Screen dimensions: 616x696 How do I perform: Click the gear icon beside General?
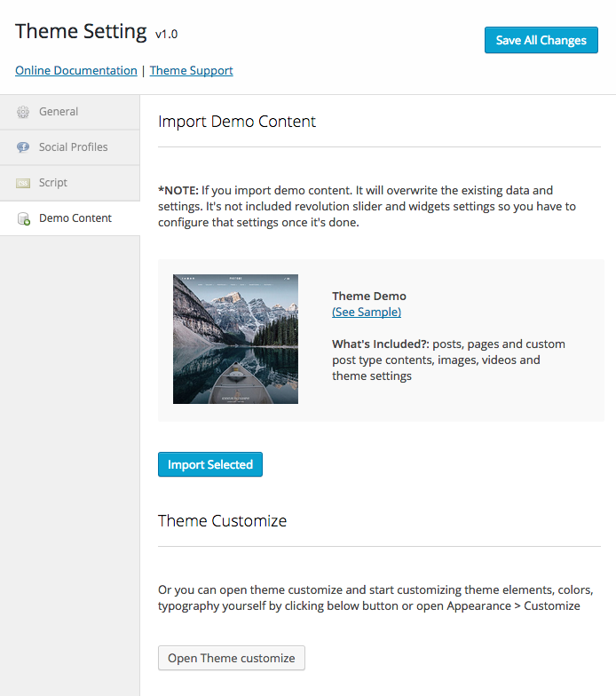[23, 112]
